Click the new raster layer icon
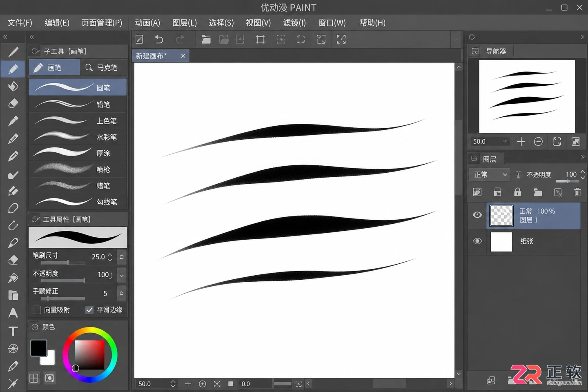This screenshot has width=588, height=392. pyautogui.click(x=477, y=192)
